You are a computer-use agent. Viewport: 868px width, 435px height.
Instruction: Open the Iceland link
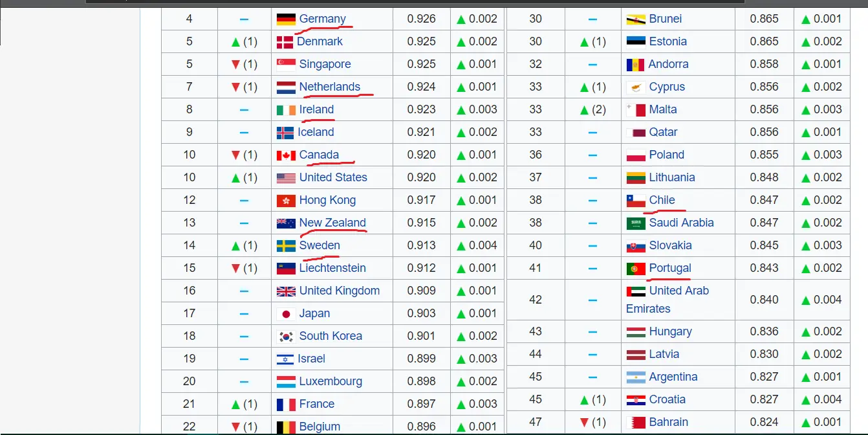[316, 132]
